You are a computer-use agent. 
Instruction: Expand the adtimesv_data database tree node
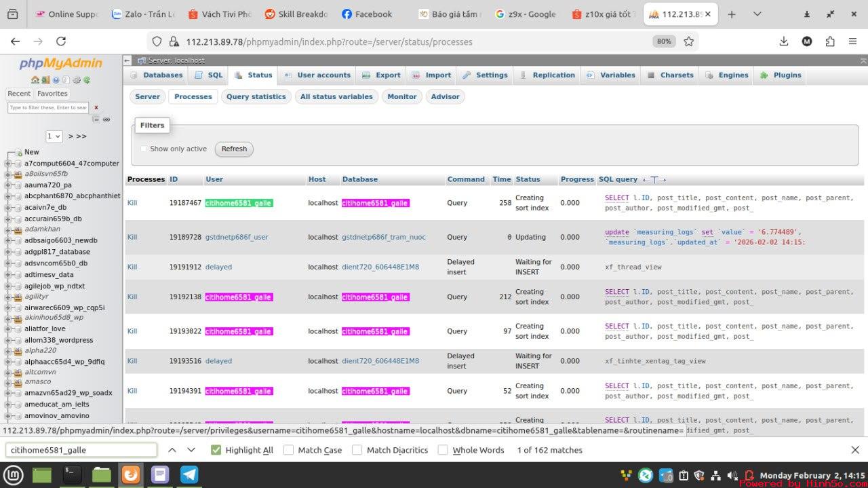point(8,275)
